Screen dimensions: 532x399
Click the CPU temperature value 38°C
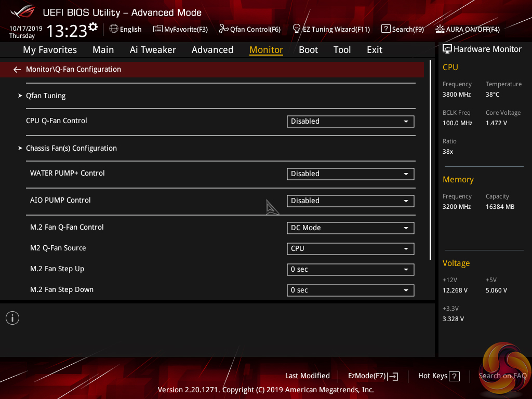coord(493,95)
